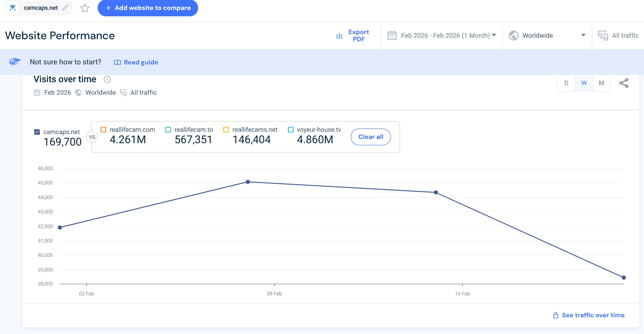The height and width of the screenshot is (334, 644).
Task: Check the yellow reallifecams.net color box
Action: pos(226,130)
